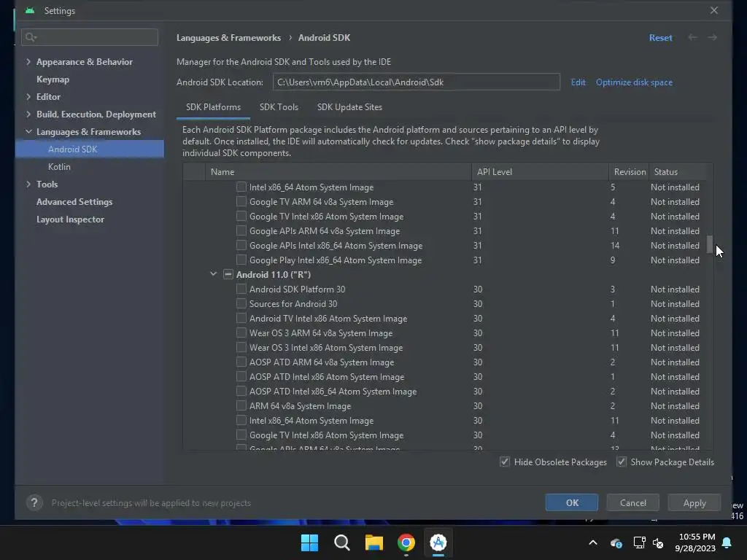
Task: Click the search magnifier icon in Settings
Action: pyautogui.click(x=31, y=37)
